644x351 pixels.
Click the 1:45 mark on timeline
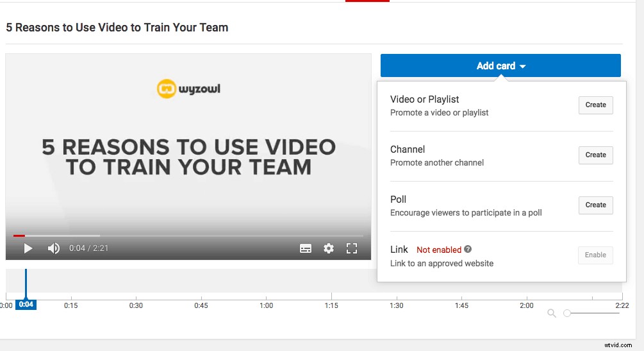click(461, 305)
